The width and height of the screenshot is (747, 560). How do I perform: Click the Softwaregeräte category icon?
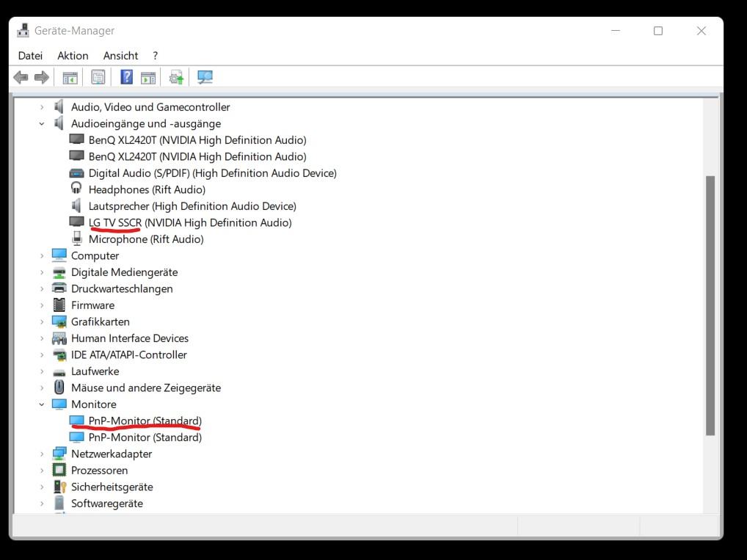pos(59,503)
